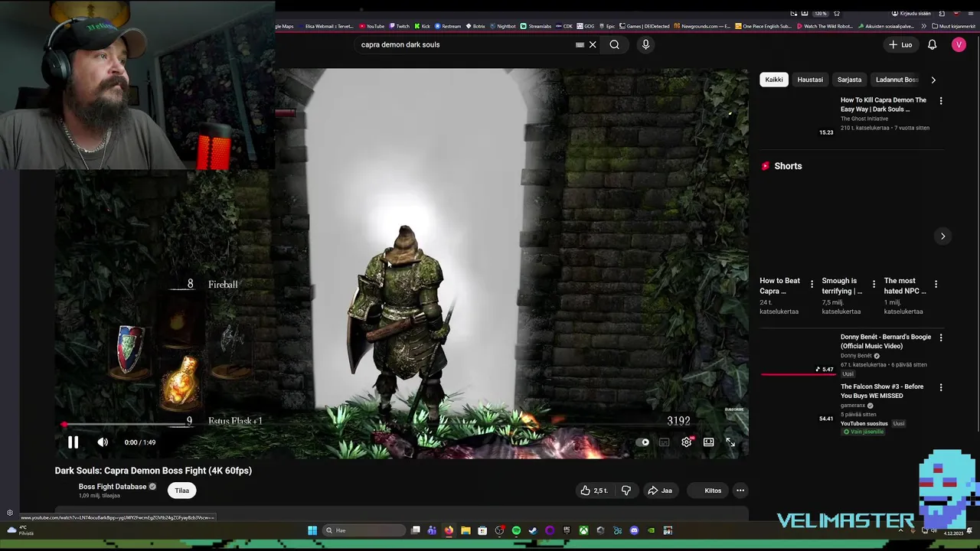Open Steam from the taskbar

tap(533, 530)
